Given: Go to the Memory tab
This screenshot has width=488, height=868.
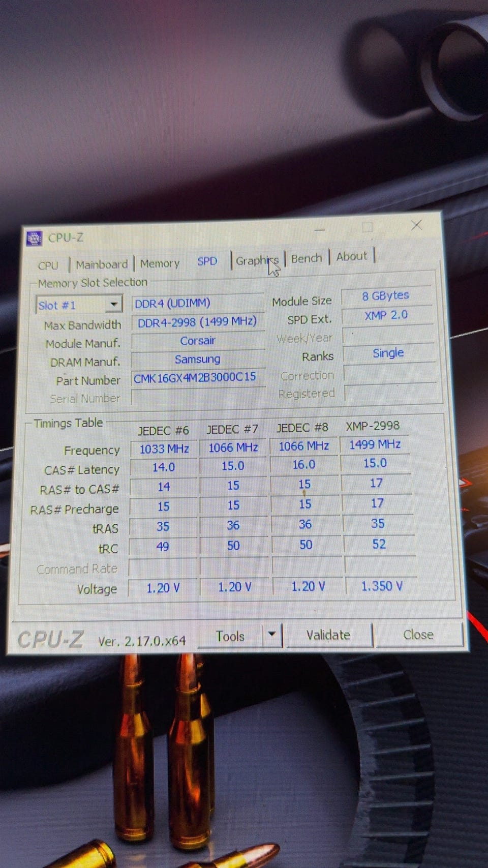Looking at the screenshot, I should pos(160,263).
